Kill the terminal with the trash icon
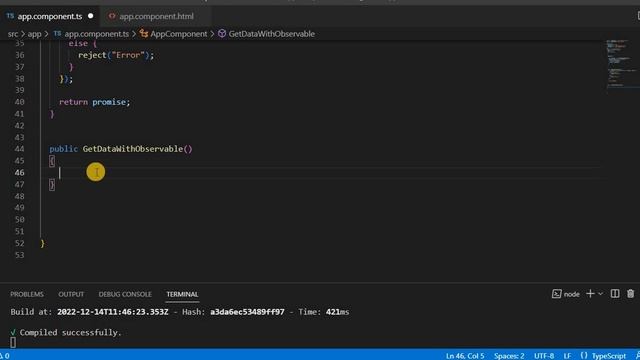The image size is (640, 360). [x=631, y=294]
